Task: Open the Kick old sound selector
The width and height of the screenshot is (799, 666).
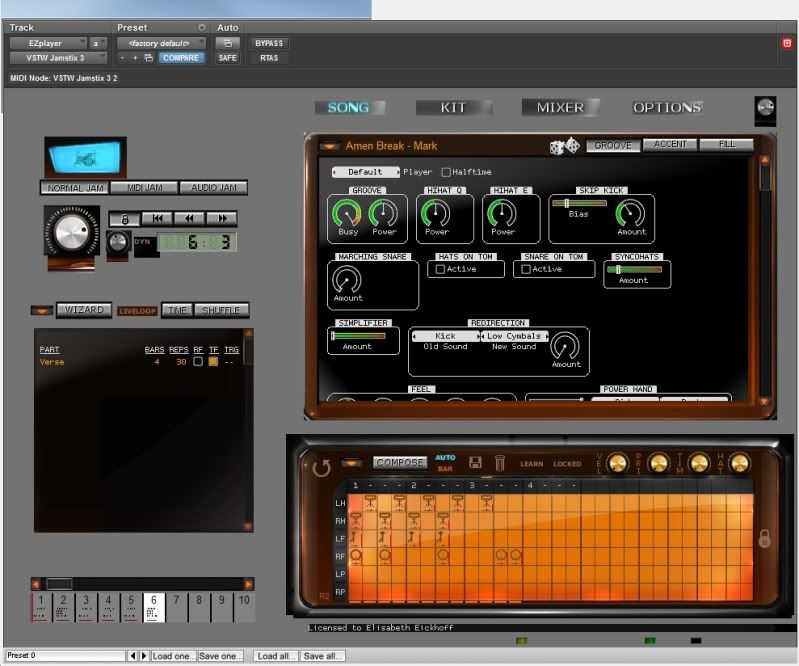Action: (x=445, y=336)
